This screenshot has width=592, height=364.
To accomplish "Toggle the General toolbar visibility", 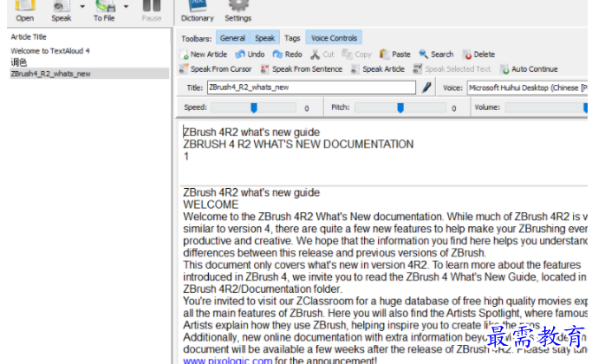I will point(232,38).
